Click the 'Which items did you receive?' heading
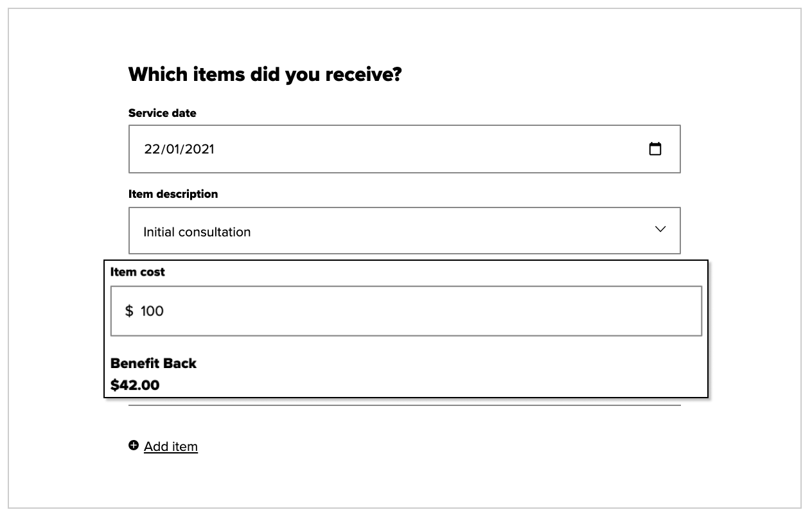The image size is (812, 519). 265,75
